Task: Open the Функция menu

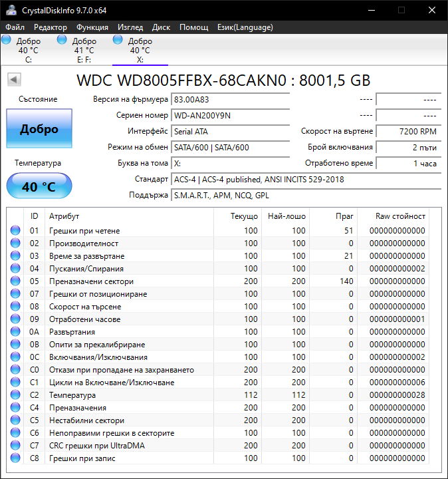Action: tap(92, 27)
